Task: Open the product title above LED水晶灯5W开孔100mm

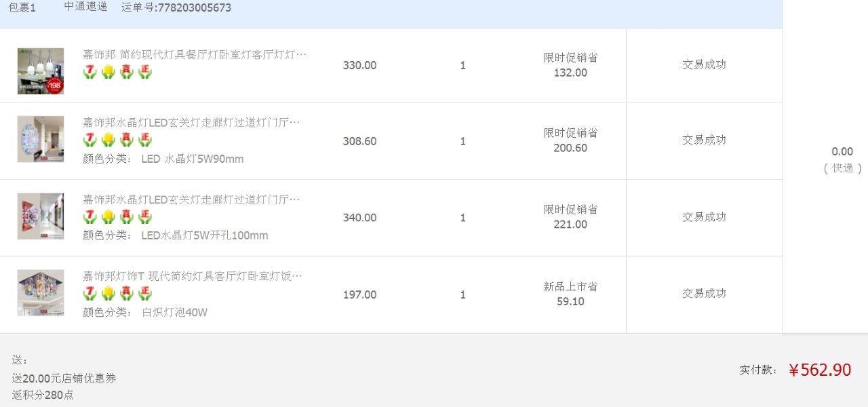Action: point(191,199)
